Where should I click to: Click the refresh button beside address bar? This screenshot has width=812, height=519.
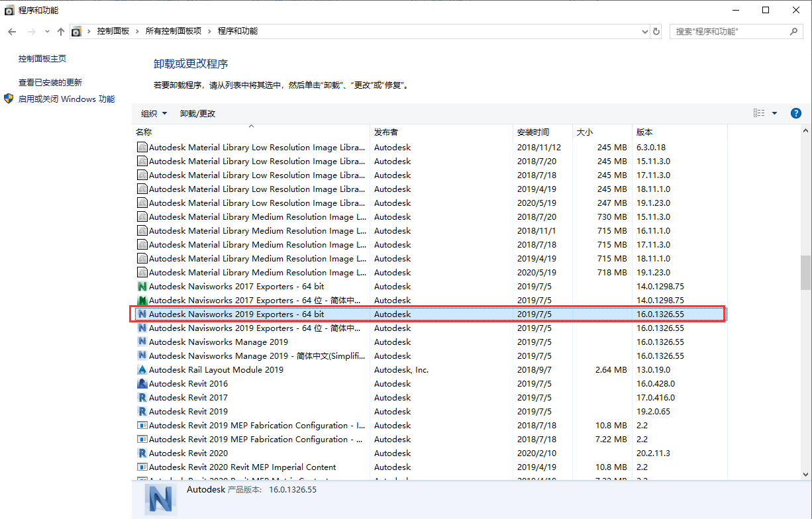point(656,31)
